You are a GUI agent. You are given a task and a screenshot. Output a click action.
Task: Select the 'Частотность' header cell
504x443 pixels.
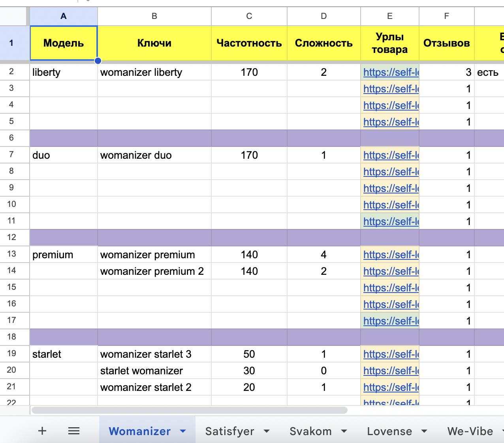point(249,43)
